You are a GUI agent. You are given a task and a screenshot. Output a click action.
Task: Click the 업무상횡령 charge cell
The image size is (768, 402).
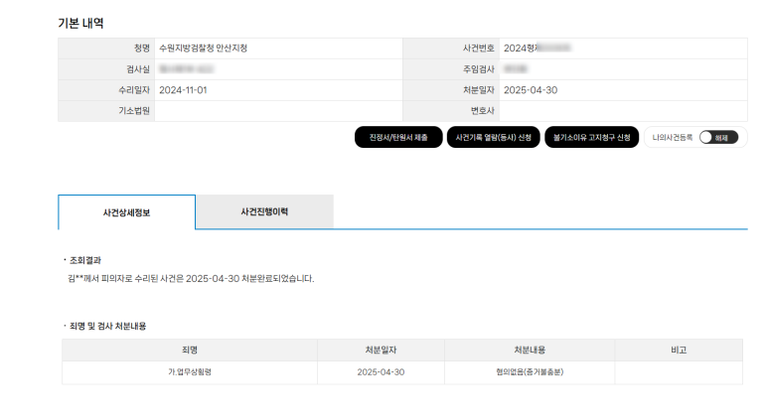click(189, 372)
